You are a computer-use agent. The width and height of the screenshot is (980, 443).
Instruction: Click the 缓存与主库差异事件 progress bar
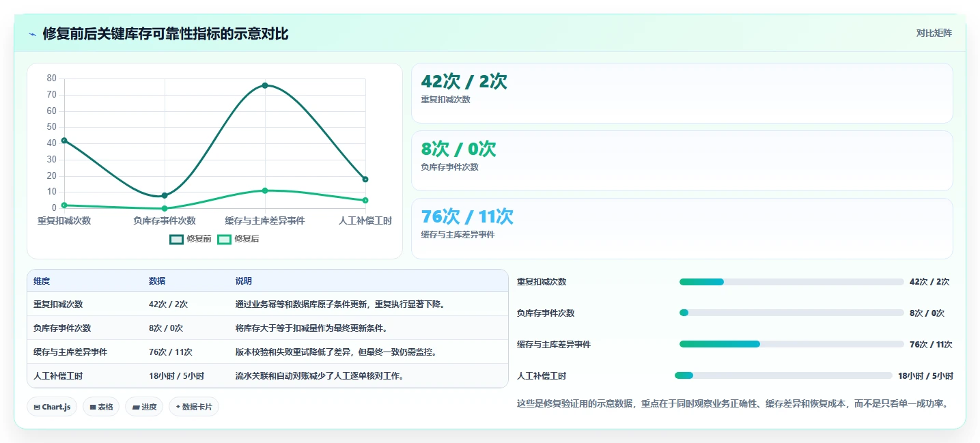tap(792, 344)
